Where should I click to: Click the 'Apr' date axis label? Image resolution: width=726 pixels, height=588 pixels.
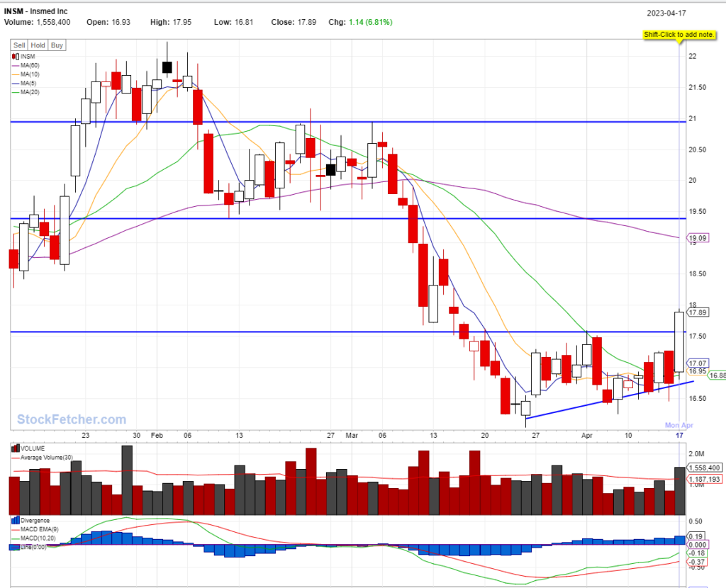pos(587,436)
